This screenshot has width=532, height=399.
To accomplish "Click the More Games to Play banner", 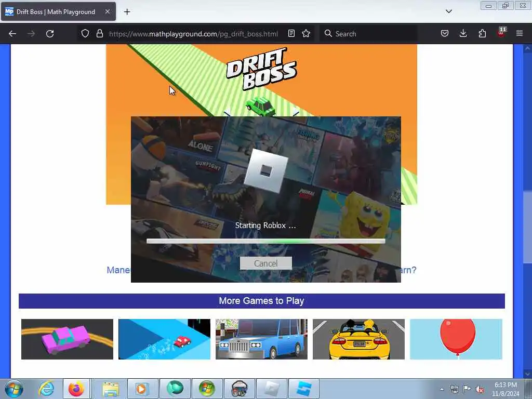I will pos(262,301).
